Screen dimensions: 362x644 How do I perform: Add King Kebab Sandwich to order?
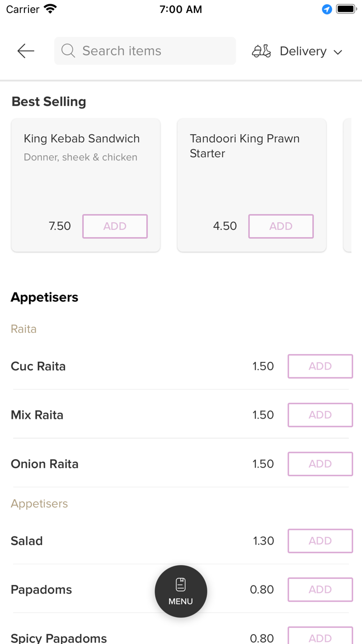click(115, 226)
